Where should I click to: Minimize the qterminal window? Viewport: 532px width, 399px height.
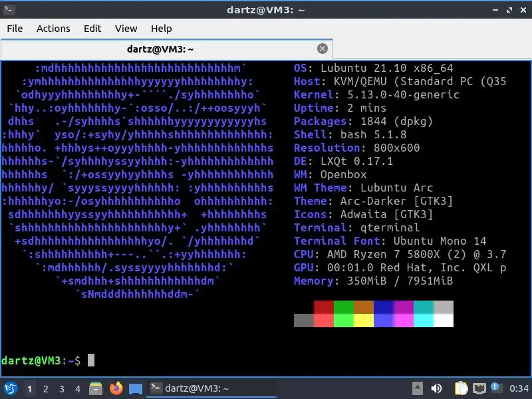click(495, 10)
